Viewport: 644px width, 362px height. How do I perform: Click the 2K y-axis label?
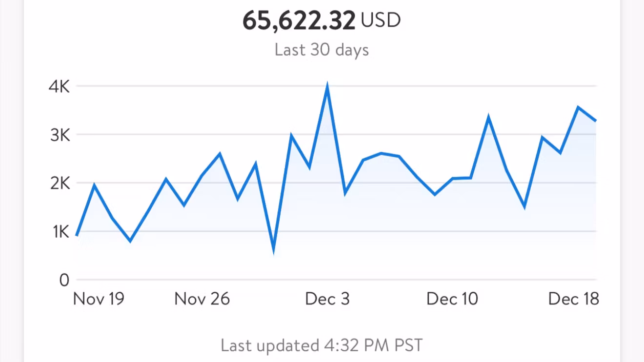pos(59,183)
